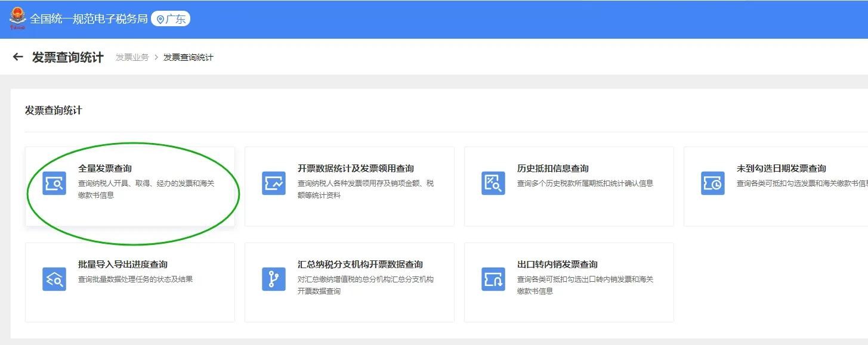Select the 出口转内销发票查询 title
868x345 pixels.
point(557,265)
